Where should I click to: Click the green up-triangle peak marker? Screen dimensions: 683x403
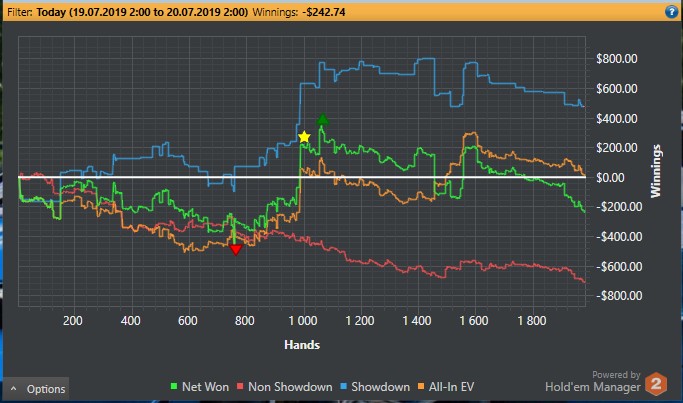[x=322, y=119]
